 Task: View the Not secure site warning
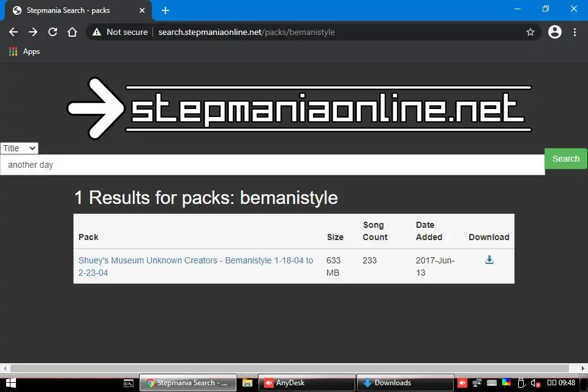point(120,32)
